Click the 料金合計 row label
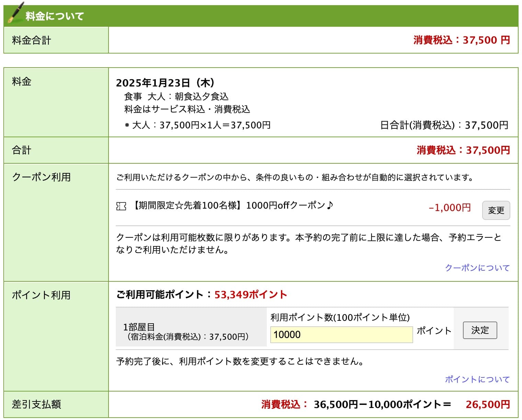Screen dimensions: 522x420 click(x=31, y=40)
